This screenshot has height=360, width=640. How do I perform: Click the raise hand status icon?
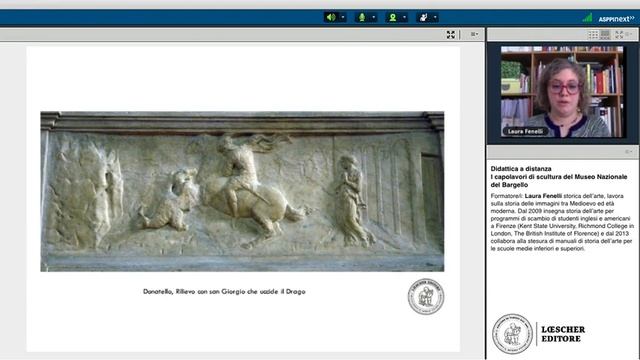[x=423, y=17]
